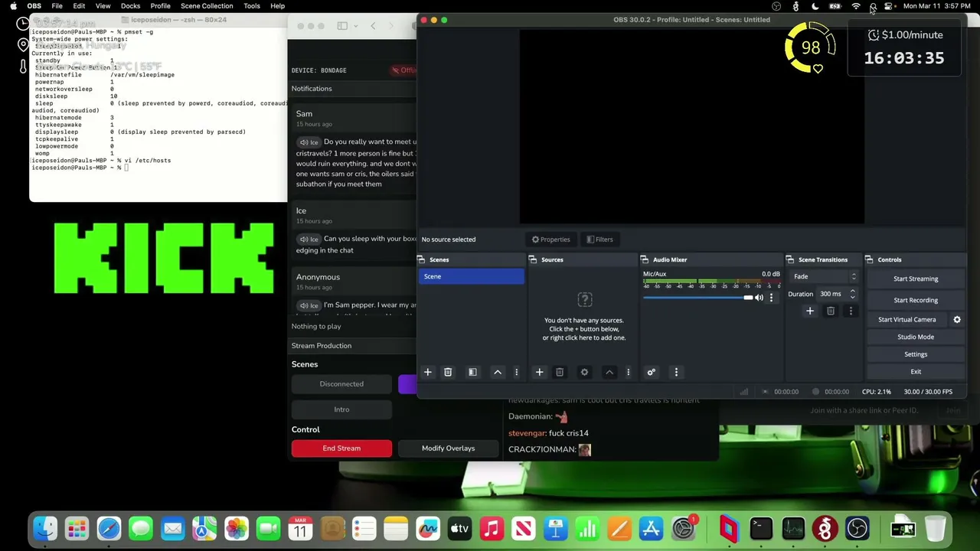980x551 pixels.
Task: Pop out Scene Transitions dock icon
Action: point(790,260)
